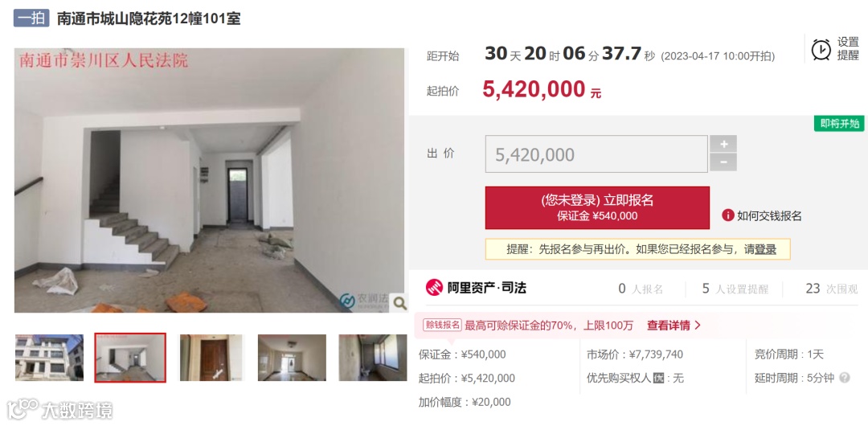This screenshot has height=426, width=868.
Task: Select the building exterior thumbnail
Action: coord(49,358)
